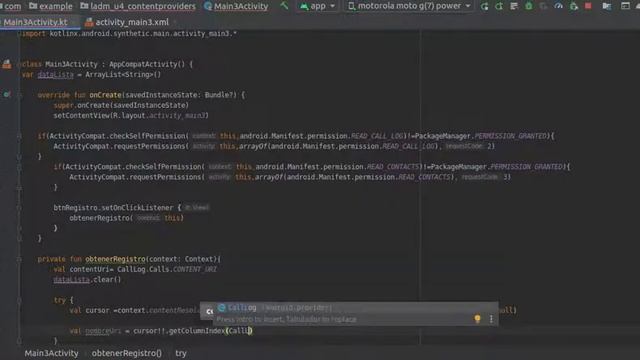Open the three-dot menu in completion popup

pos(491,319)
